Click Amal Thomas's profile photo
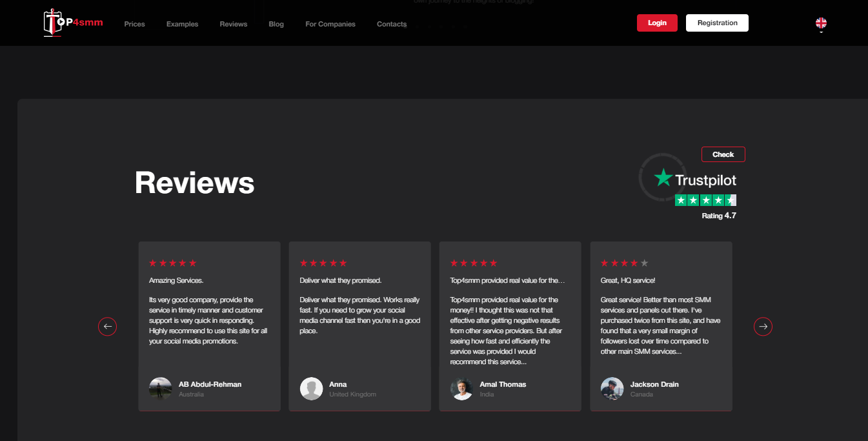The height and width of the screenshot is (441, 868). pyautogui.click(x=461, y=389)
